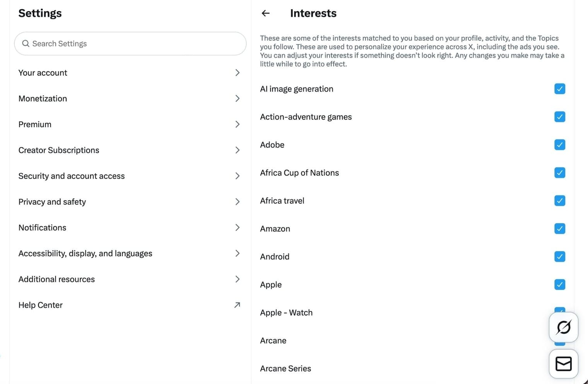Expand Accessibility, display, and languages

point(85,253)
